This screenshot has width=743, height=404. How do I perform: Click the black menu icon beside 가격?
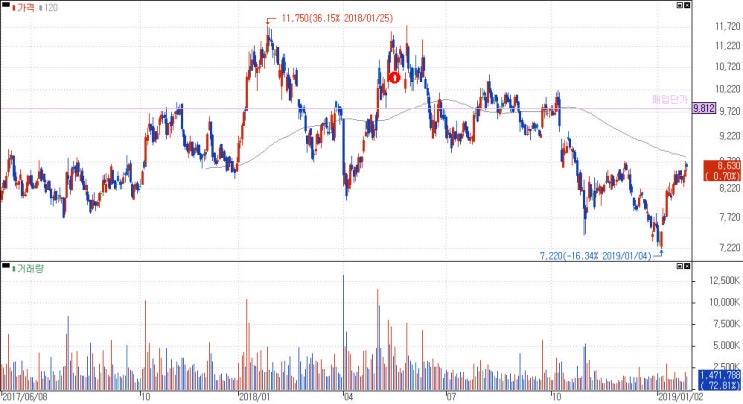point(5,5)
